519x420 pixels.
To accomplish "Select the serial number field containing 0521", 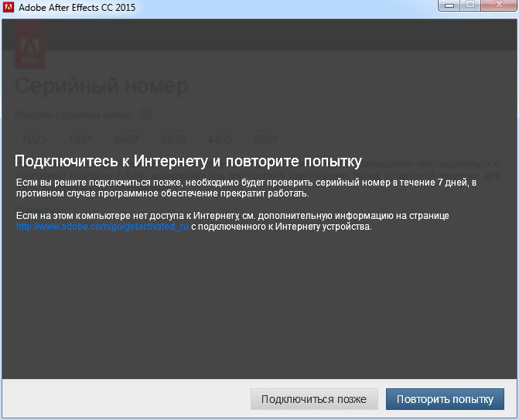I will [265, 140].
